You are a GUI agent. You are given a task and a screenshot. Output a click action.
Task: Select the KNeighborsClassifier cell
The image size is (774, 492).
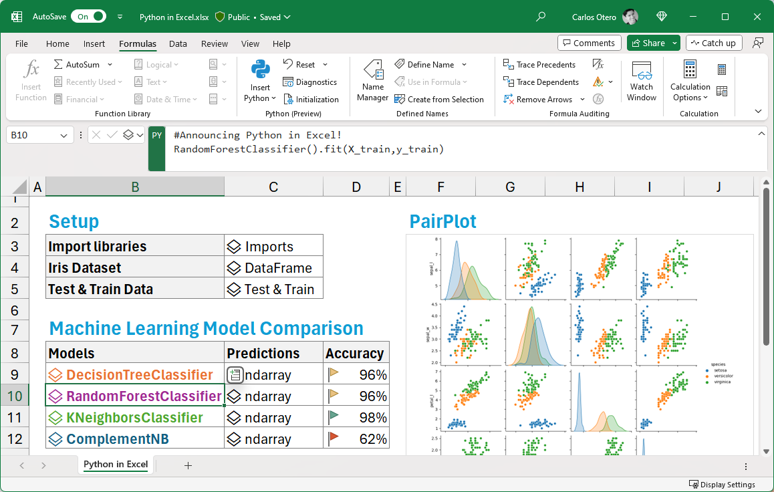[135, 417]
